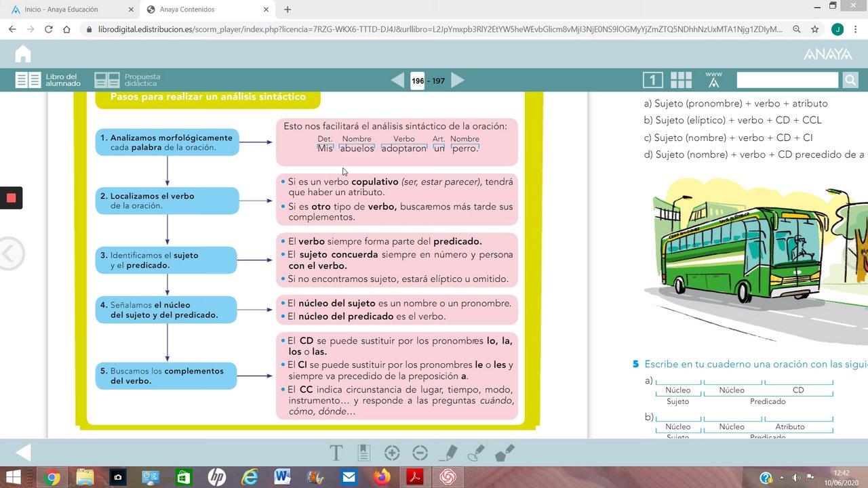
Task: Open the Mail app from the taskbar
Action: (349, 477)
